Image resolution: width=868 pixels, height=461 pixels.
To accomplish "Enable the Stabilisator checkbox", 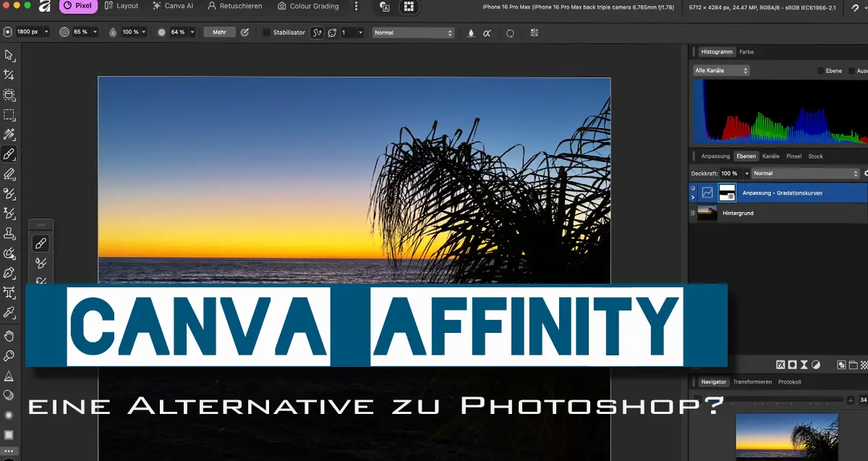I will 266,33.
